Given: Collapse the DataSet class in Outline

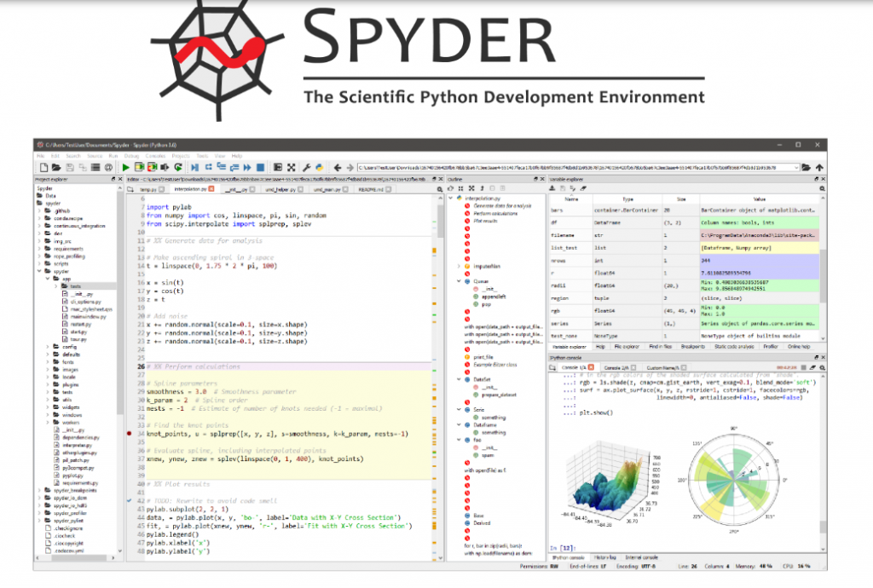Looking at the screenshot, I should coord(458,378).
